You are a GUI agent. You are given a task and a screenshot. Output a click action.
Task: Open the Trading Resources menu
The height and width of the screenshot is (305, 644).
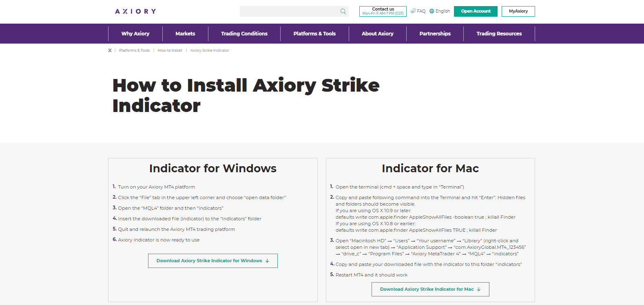(499, 34)
